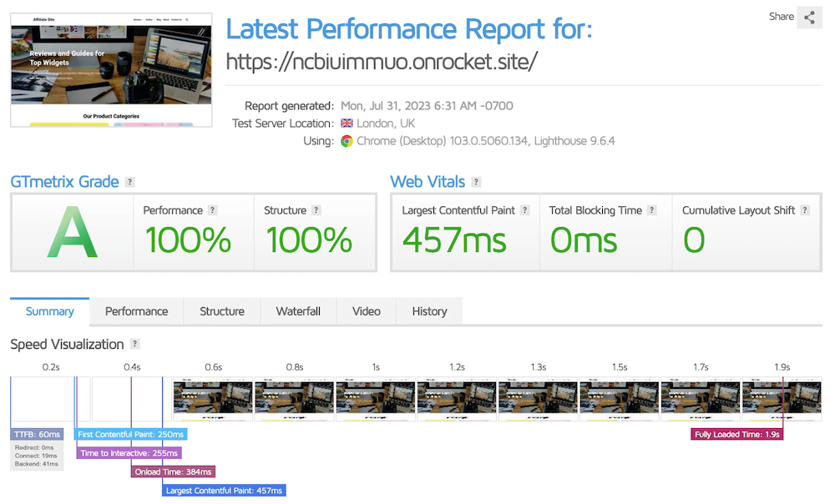
Task: Click the site screenshot thumbnail
Action: pyautogui.click(x=110, y=69)
